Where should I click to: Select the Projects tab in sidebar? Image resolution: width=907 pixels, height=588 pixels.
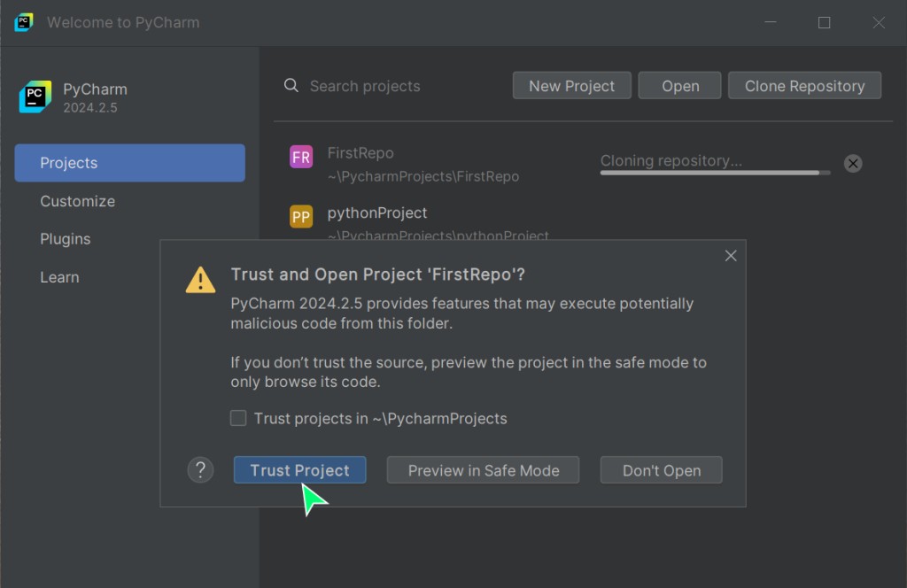pos(129,163)
